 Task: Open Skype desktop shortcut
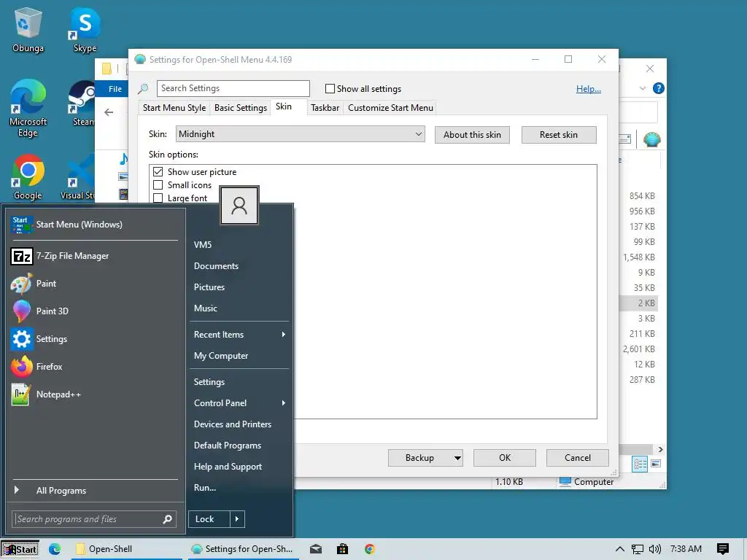pos(85,30)
